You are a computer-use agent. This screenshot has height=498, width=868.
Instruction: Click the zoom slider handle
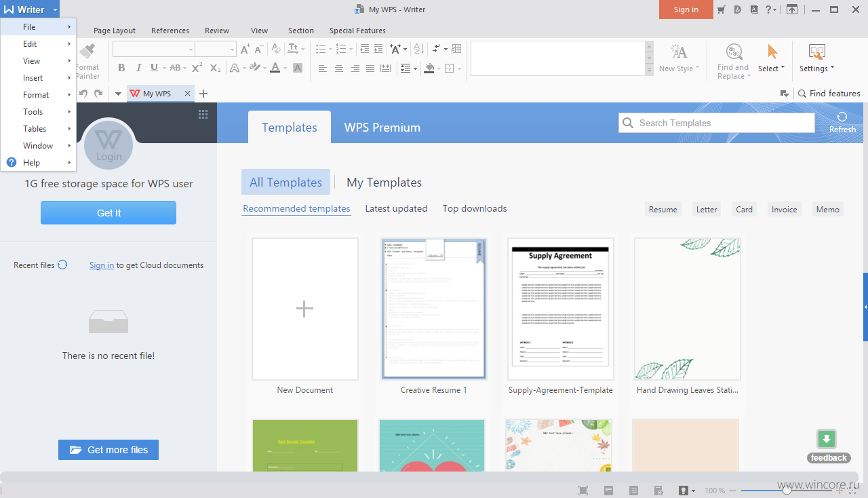[x=787, y=490]
